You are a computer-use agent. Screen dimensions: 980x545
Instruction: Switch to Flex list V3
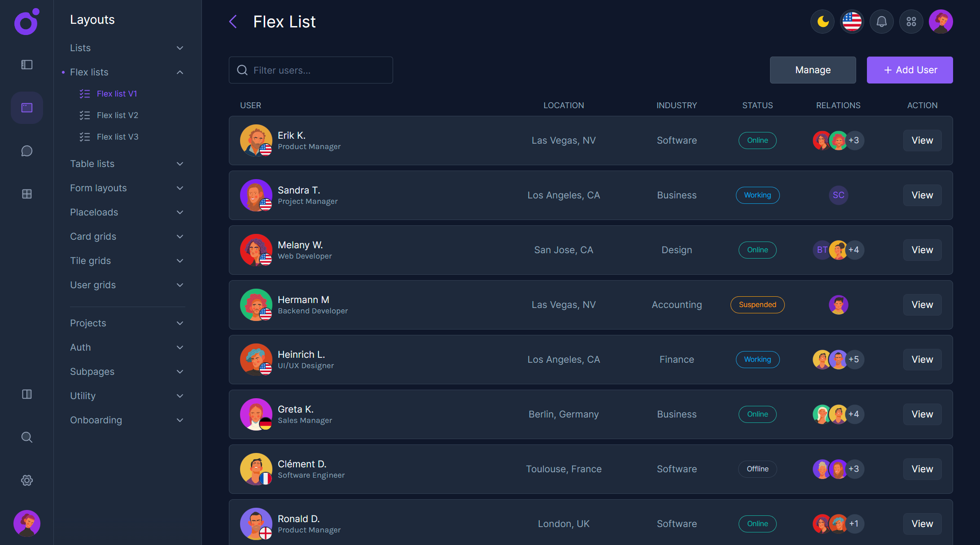click(118, 136)
